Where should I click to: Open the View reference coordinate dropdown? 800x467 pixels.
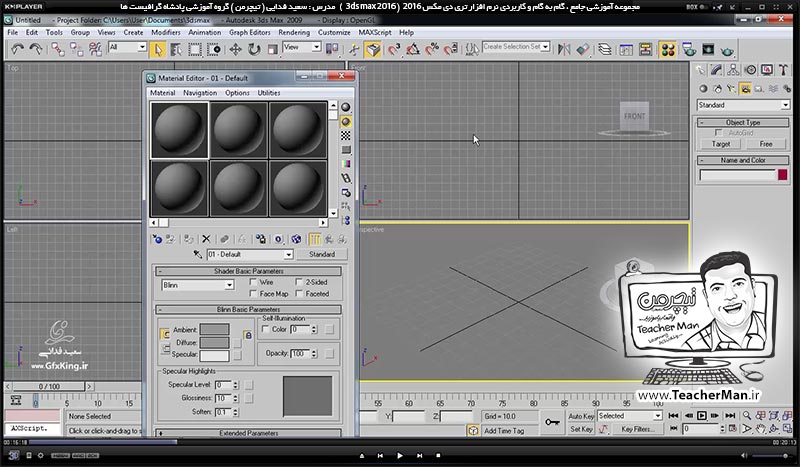click(x=302, y=47)
